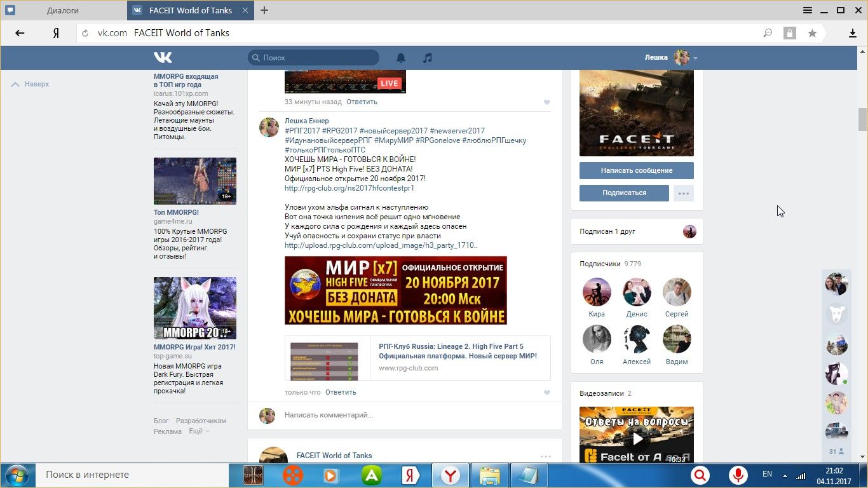
Task: Open 'Лешка Еннер' author name link
Action: point(307,121)
